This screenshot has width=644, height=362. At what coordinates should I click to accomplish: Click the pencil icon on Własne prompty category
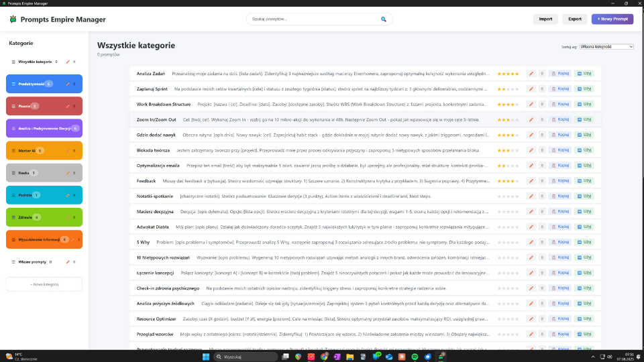click(68, 261)
